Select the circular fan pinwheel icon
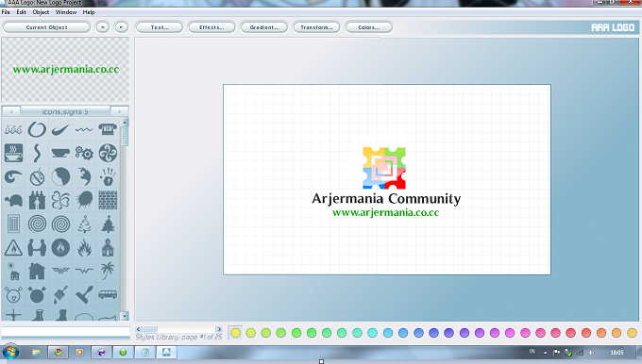 (108, 153)
